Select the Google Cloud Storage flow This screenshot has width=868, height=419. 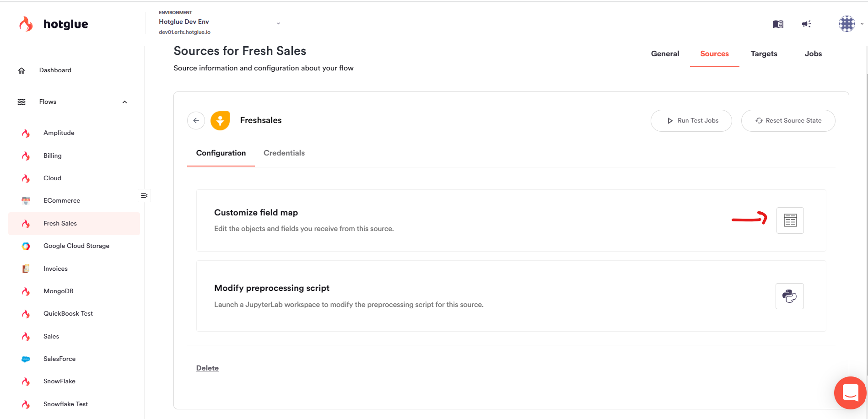coord(76,246)
